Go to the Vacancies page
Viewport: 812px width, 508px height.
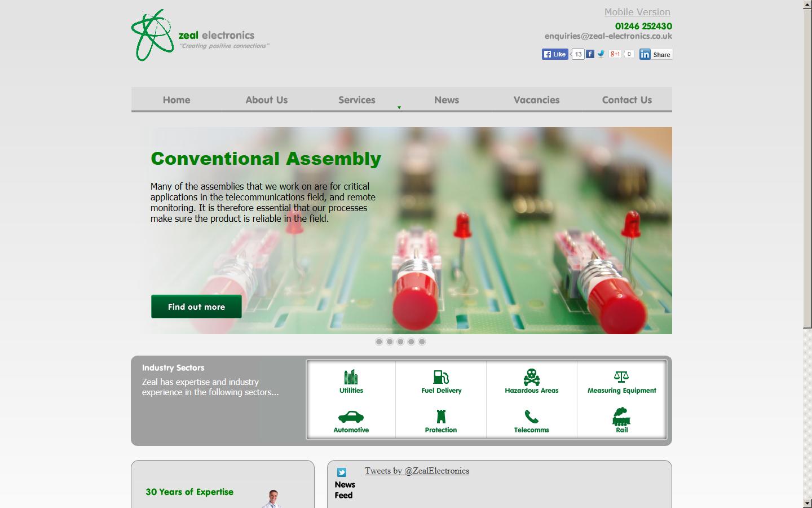pyautogui.click(x=536, y=100)
